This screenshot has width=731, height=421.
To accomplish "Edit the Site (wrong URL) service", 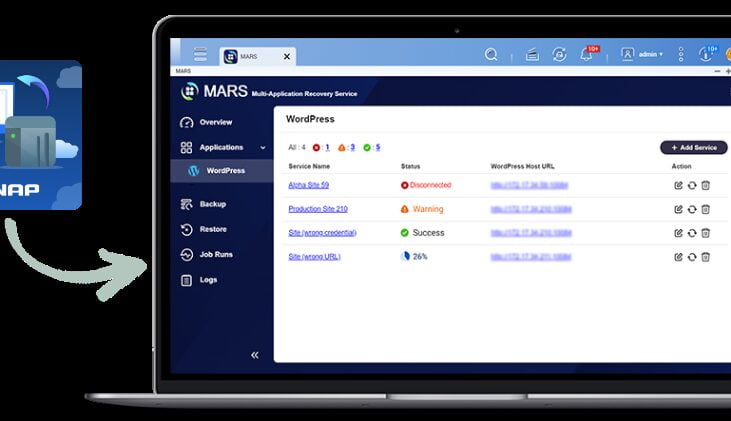I will coord(678,257).
